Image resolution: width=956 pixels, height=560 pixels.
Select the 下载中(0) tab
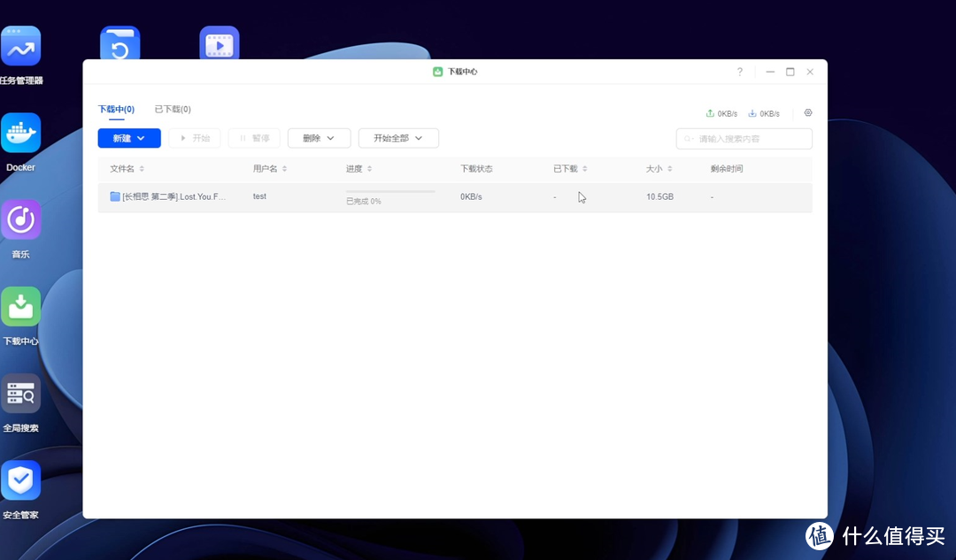(116, 109)
